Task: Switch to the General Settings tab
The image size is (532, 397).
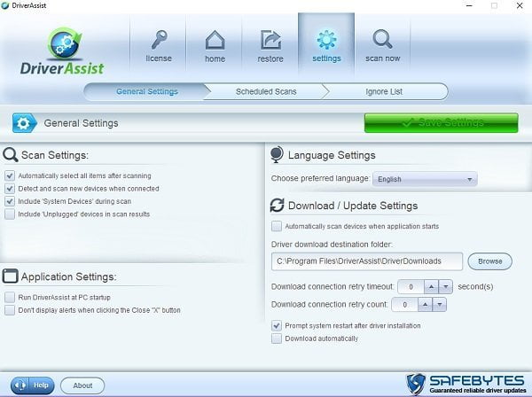Action: click(147, 91)
